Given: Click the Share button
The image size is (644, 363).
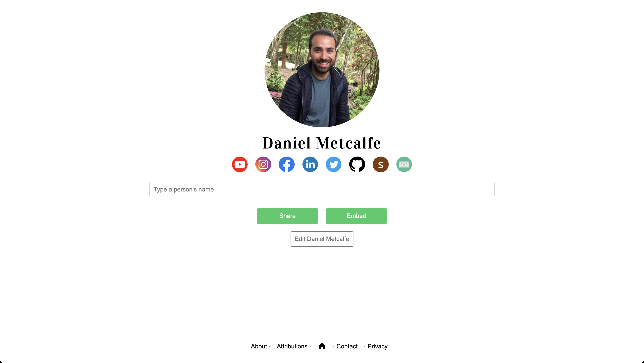Looking at the screenshot, I should 287,216.
